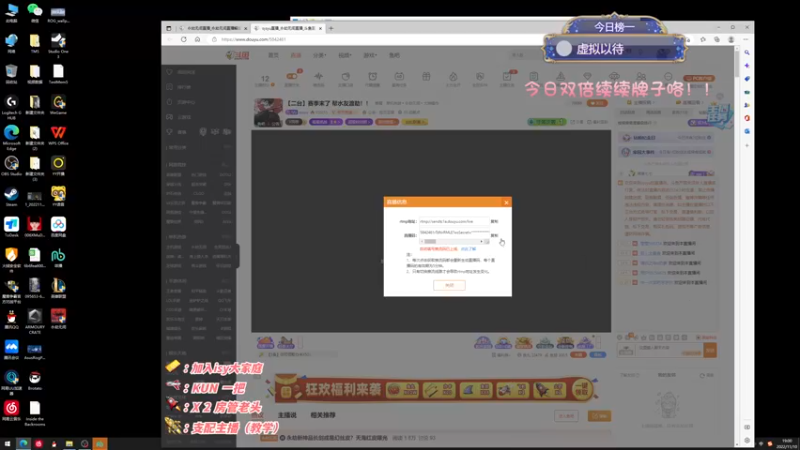Click the green button beside the stream title

coord(546,122)
